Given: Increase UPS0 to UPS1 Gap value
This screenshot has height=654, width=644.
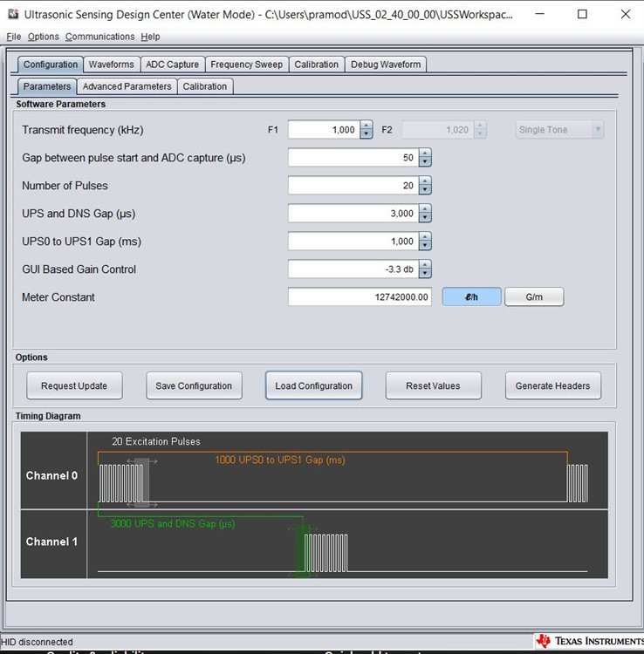Looking at the screenshot, I should [425, 237].
